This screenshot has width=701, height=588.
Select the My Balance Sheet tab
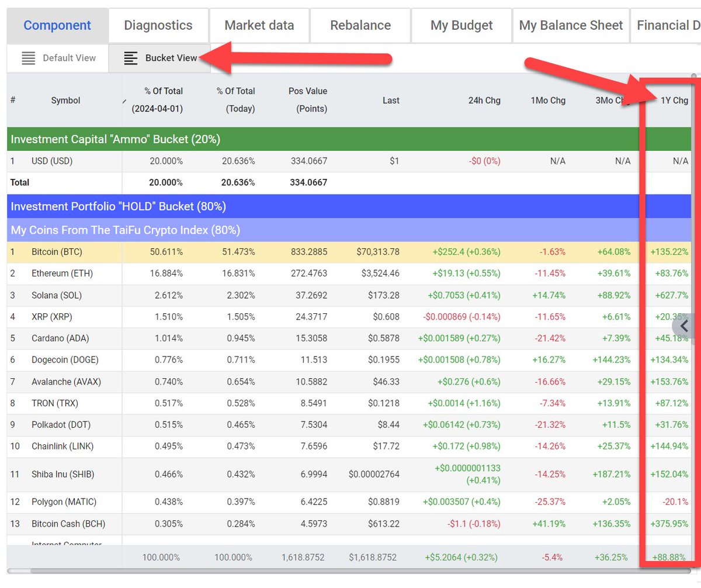pyautogui.click(x=571, y=26)
